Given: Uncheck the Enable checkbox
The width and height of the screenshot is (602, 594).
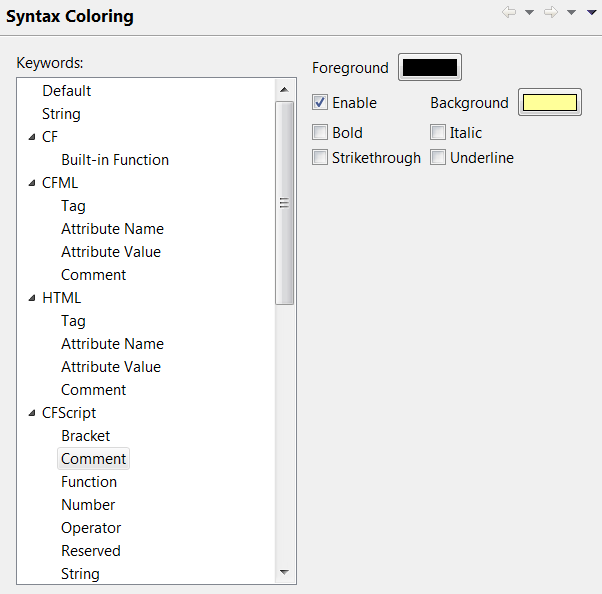Looking at the screenshot, I should click(320, 102).
